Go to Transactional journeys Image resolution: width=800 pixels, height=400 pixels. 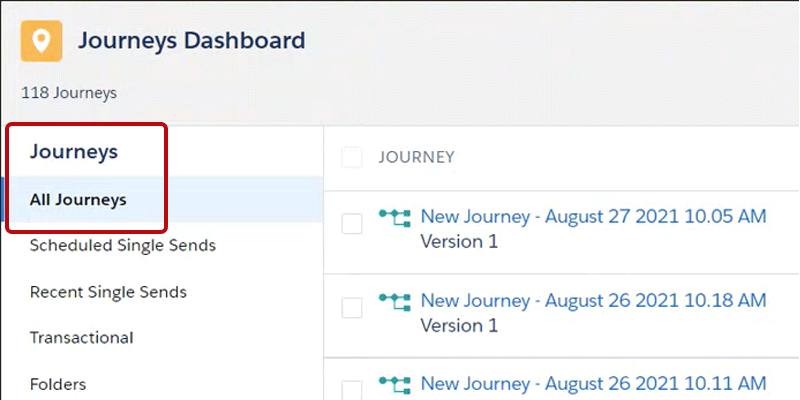coord(82,338)
